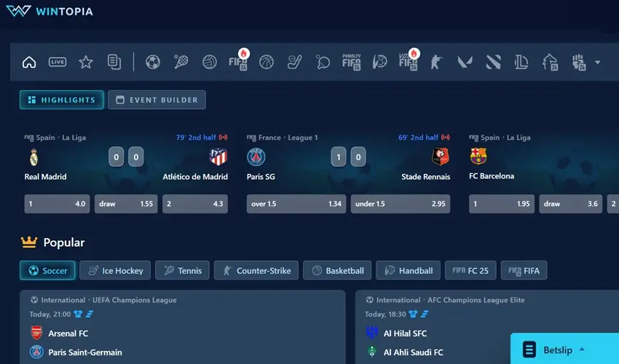
Task: Select the Counter-Strike popular filter
Action: pos(256,270)
